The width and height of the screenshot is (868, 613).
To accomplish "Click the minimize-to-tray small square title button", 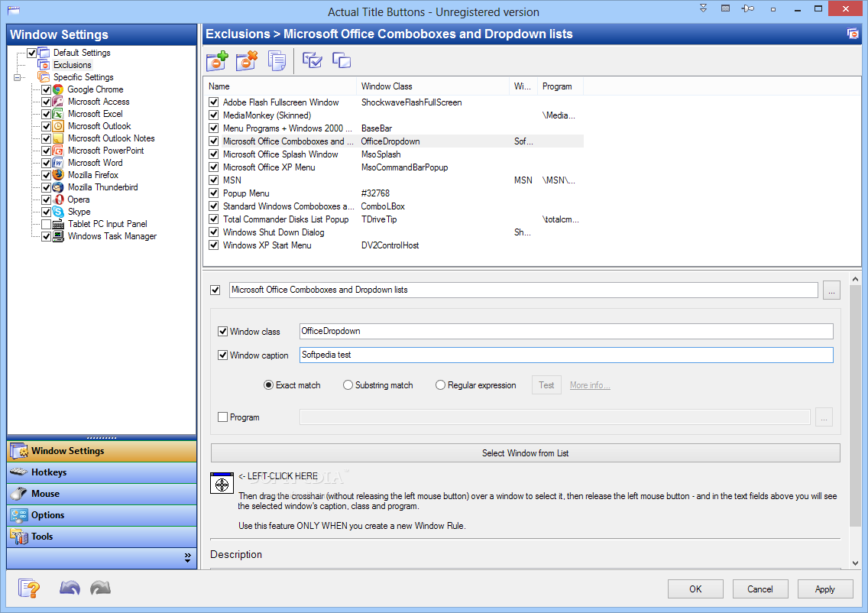I will click(x=772, y=9).
